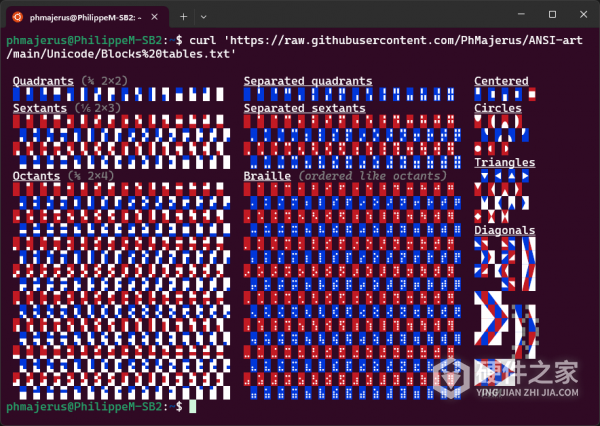Open a new terminal tab
Image resolution: width=600 pixels, height=426 pixels.
coord(184,17)
